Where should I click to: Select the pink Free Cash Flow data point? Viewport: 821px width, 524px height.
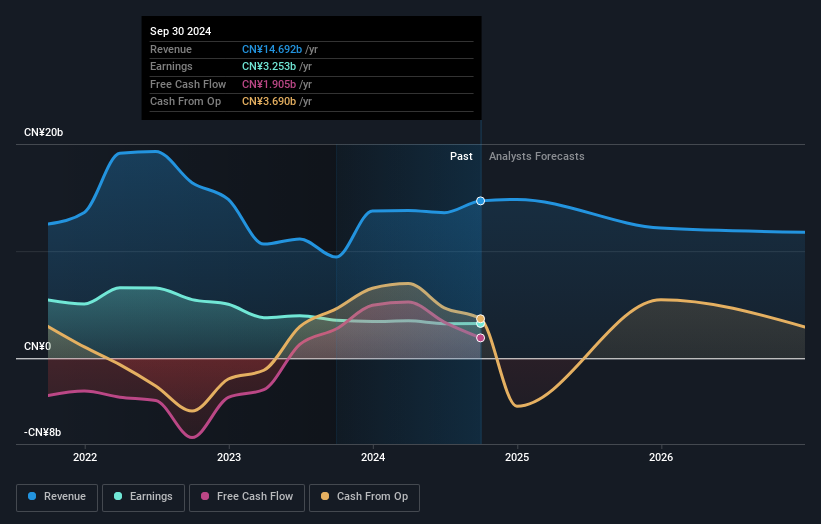[480, 338]
